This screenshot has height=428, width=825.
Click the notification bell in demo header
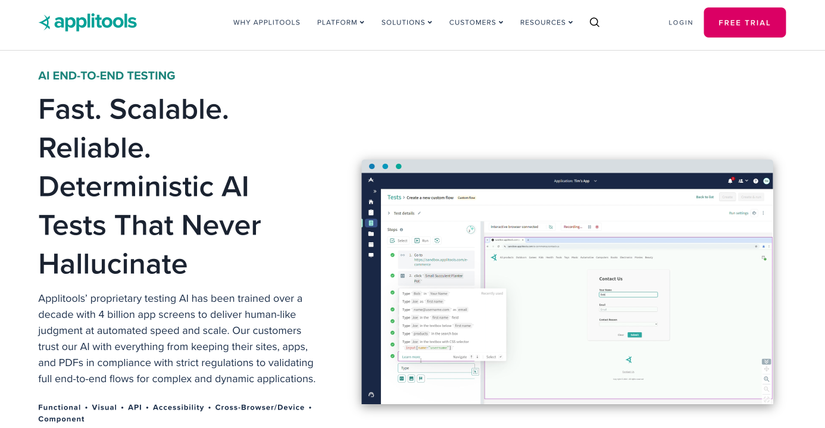point(730,181)
